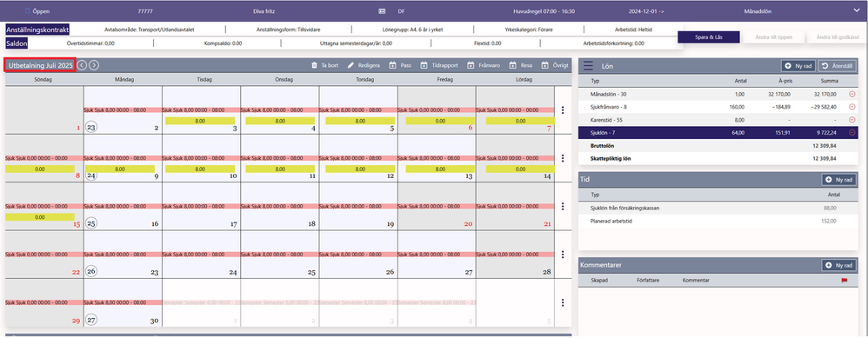Go to next payout month arrow
This screenshot has width=868, height=338.
point(94,65)
